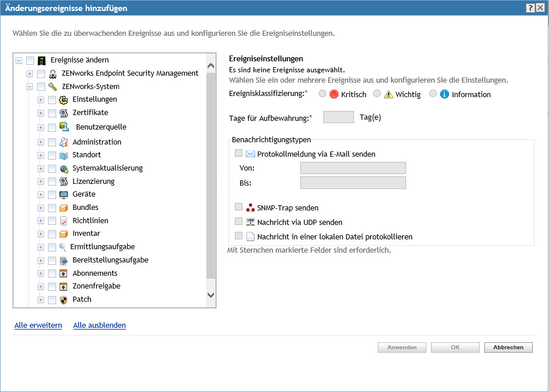This screenshot has width=549, height=392.
Task: Choose the Information classification radio button
Action: tap(433, 94)
